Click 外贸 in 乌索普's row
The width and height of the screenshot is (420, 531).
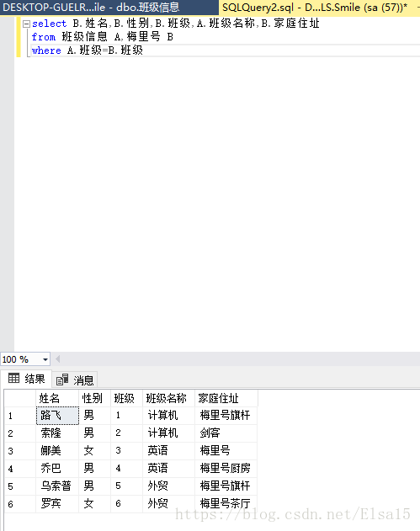[x=168, y=486]
